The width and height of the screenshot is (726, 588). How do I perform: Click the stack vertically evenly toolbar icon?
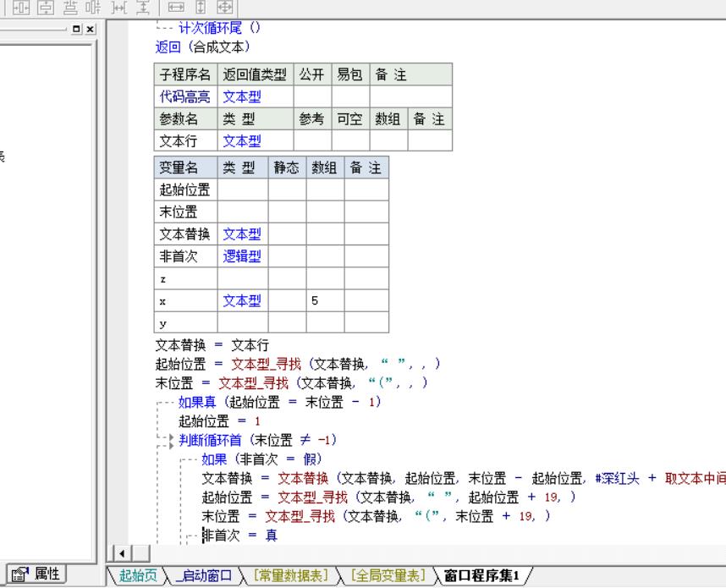70,7
